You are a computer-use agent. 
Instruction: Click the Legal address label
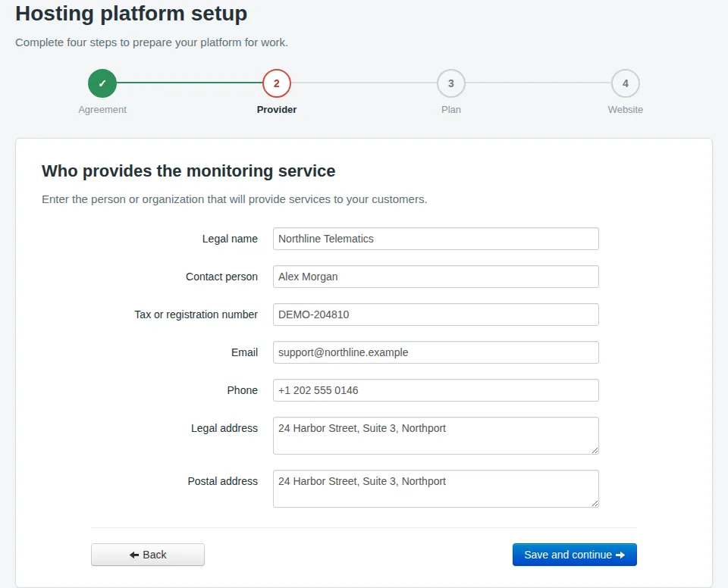pos(224,428)
